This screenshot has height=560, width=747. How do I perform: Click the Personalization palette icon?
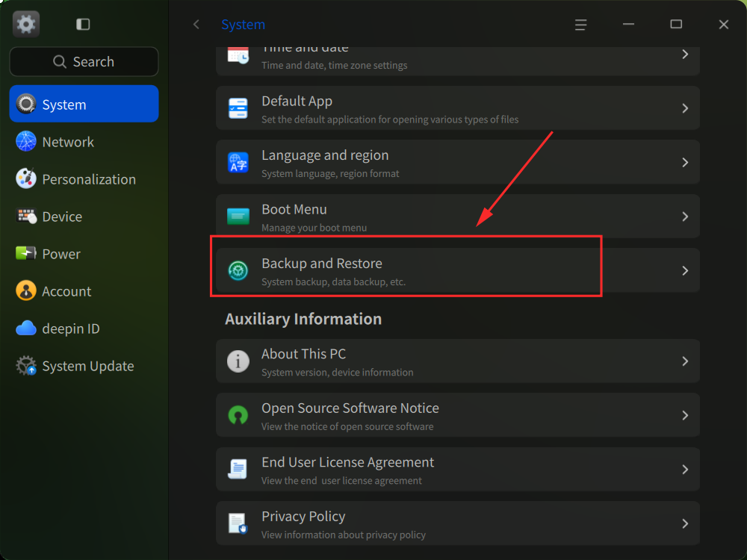25,178
